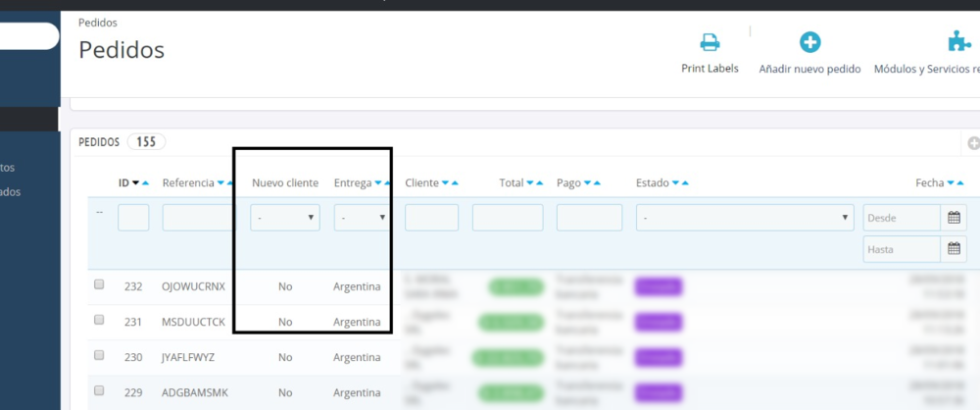This screenshot has width=980, height=410.
Task: Sort Referencia column descending
Action: (220, 182)
